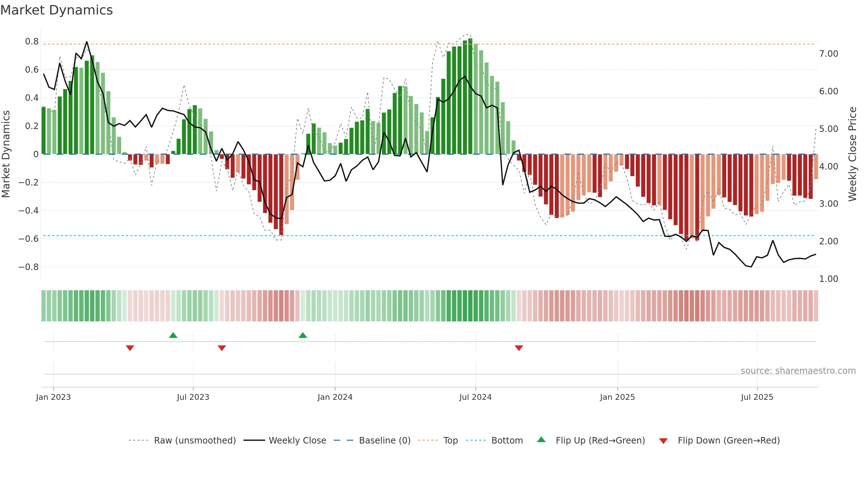868x488 pixels.
Task: Click the 0.2 left axis tick
Action: 32,126
